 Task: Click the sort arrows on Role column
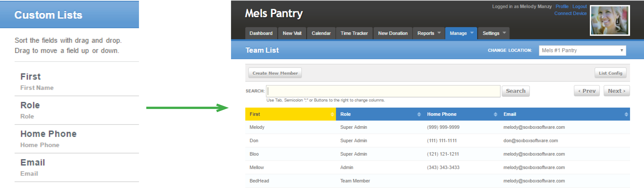419,114
